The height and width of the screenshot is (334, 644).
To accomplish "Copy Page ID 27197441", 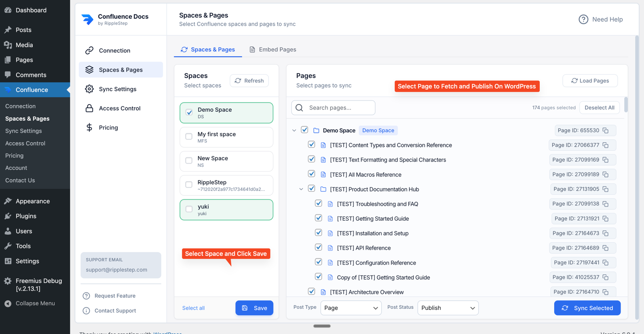I will pos(605,262).
